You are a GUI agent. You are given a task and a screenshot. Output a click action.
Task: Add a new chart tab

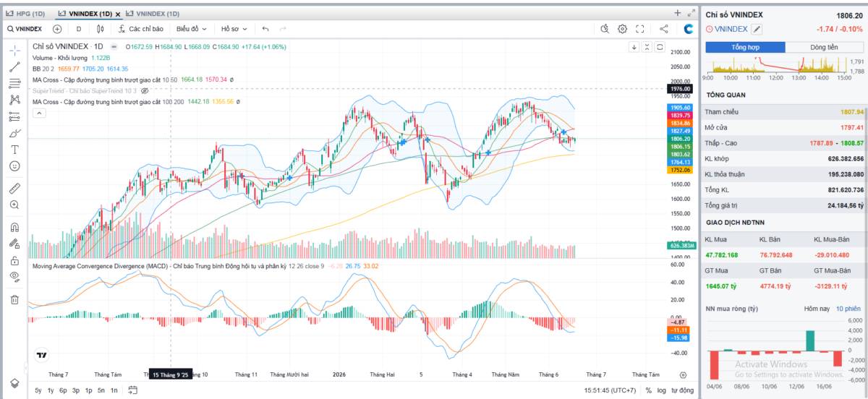coord(678,13)
